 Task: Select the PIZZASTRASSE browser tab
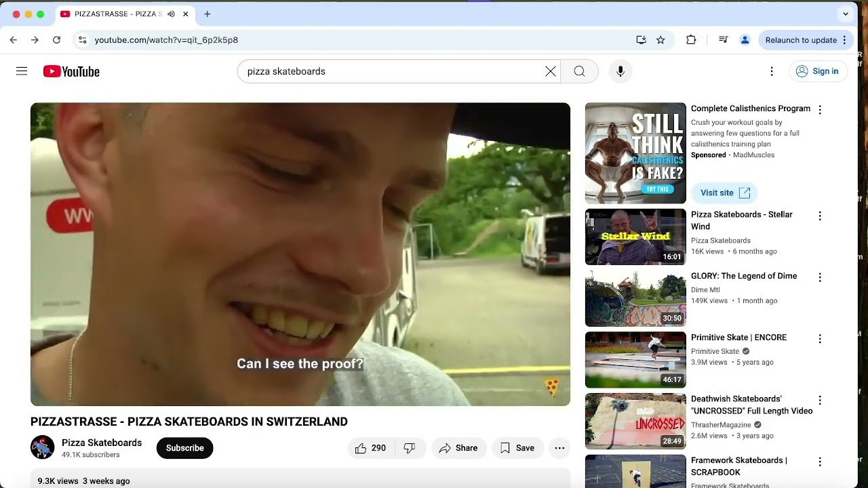click(x=108, y=14)
